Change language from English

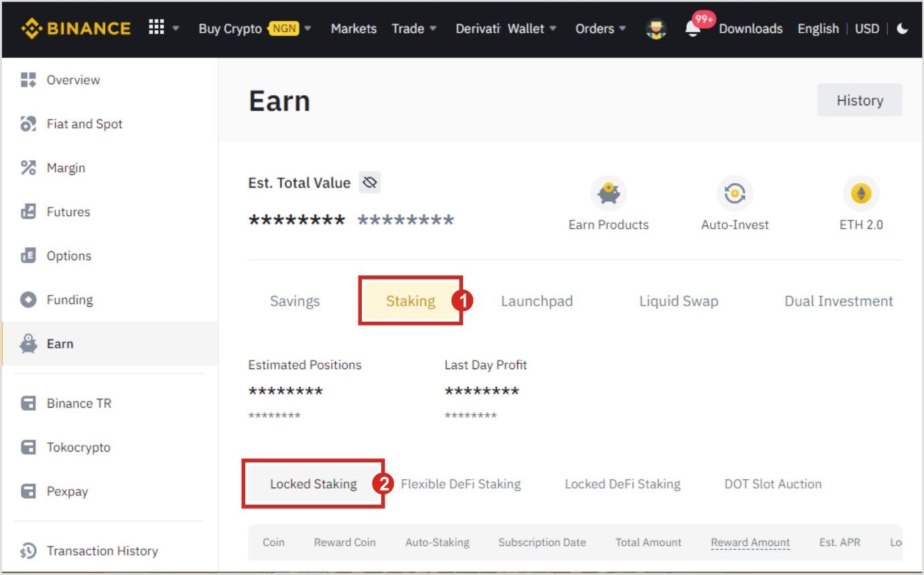point(818,29)
